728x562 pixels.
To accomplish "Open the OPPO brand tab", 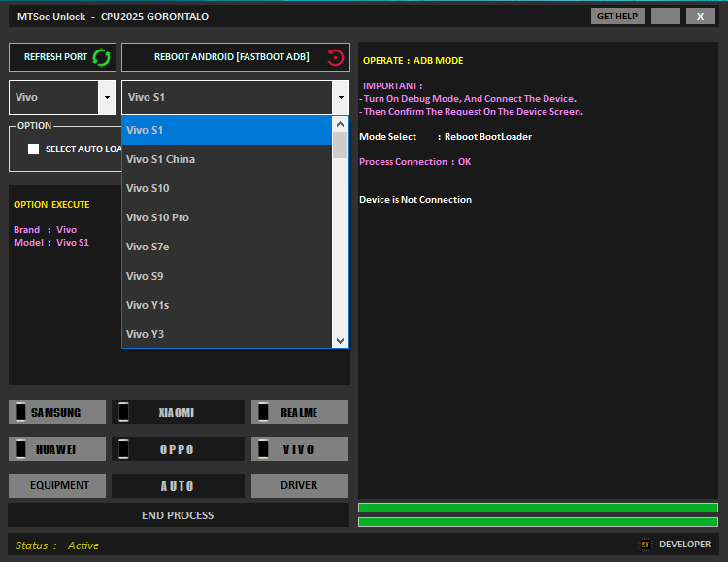I will tap(178, 448).
